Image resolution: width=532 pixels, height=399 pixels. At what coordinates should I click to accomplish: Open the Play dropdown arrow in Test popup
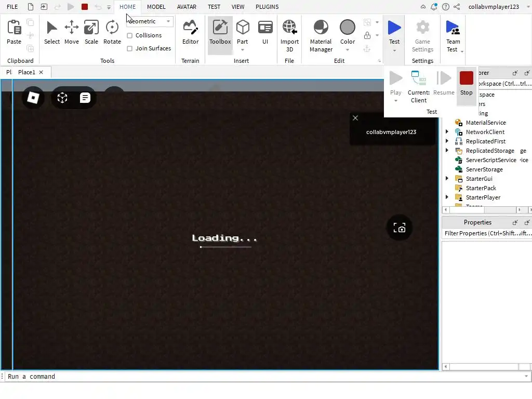[395, 100]
